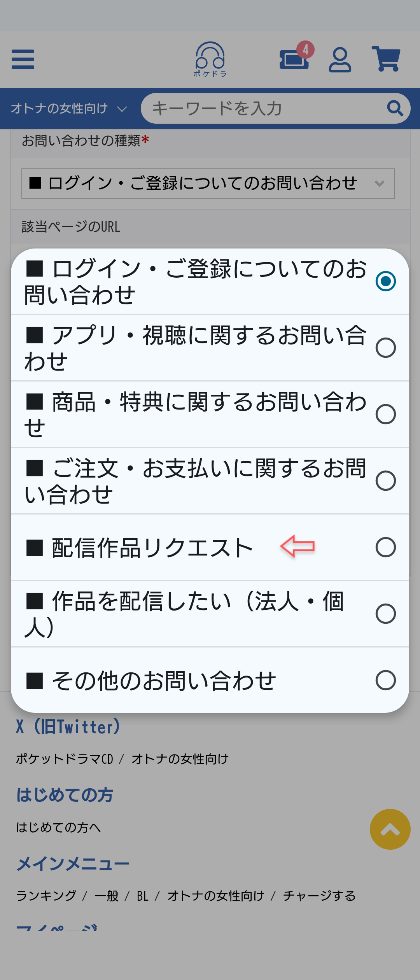This screenshot has width=420, height=980.
Task: Expand the オトナの女性向け category dropdown
Action: click(69, 108)
